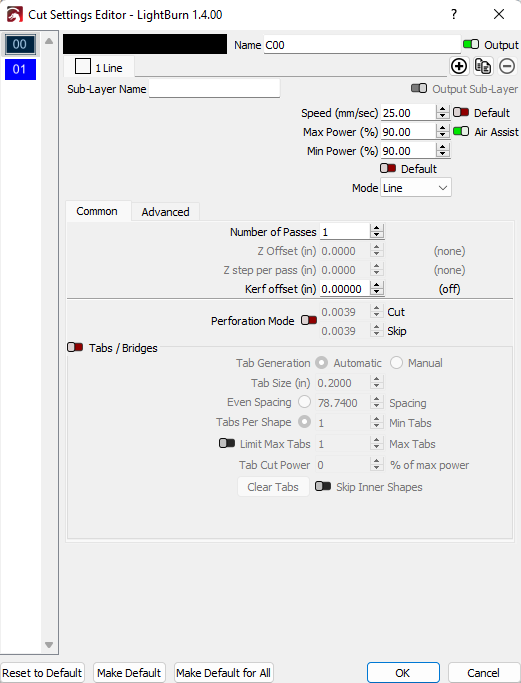Select Automatic tab generation radio
521x683 pixels.
(322, 363)
